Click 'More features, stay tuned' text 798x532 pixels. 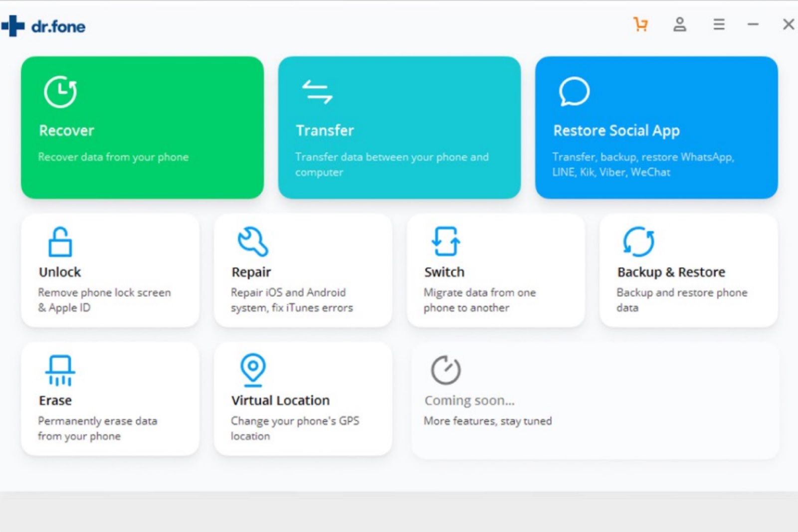[x=488, y=421]
